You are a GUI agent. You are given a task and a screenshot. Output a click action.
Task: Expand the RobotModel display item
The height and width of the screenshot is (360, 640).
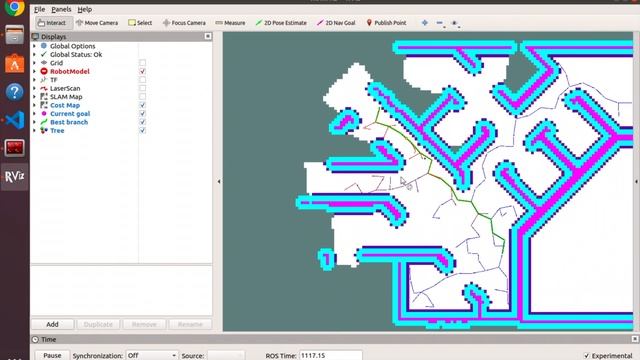[35, 71]
